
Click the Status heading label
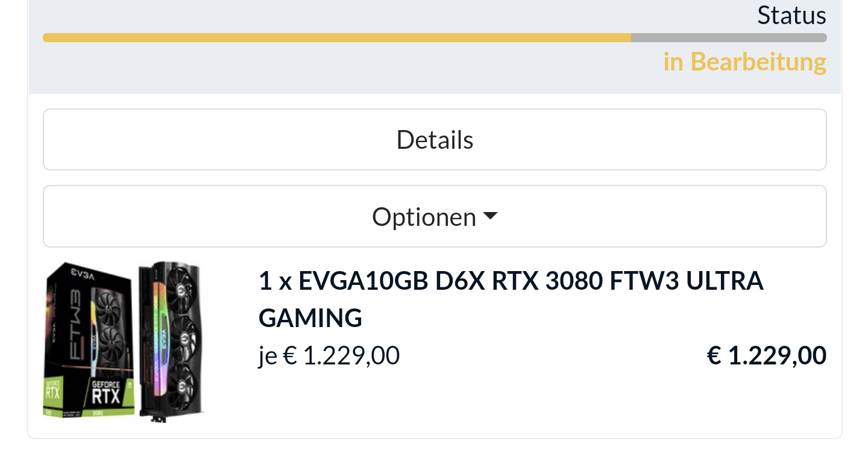(x=791, y=15)
